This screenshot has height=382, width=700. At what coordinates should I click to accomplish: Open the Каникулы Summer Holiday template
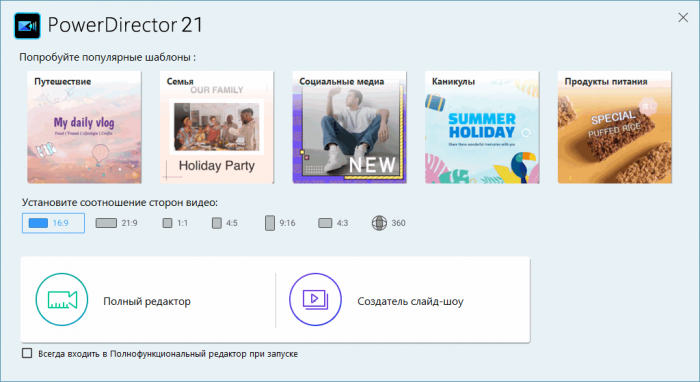tap(482, 127)
